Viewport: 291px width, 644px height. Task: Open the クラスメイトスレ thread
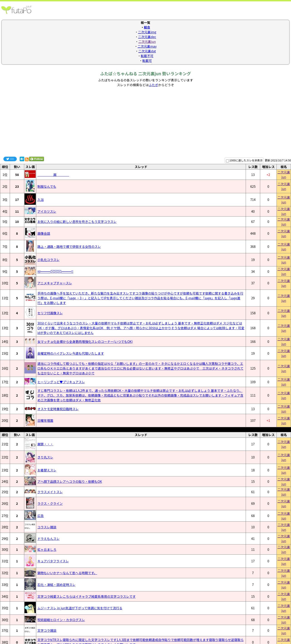(50, 492)
